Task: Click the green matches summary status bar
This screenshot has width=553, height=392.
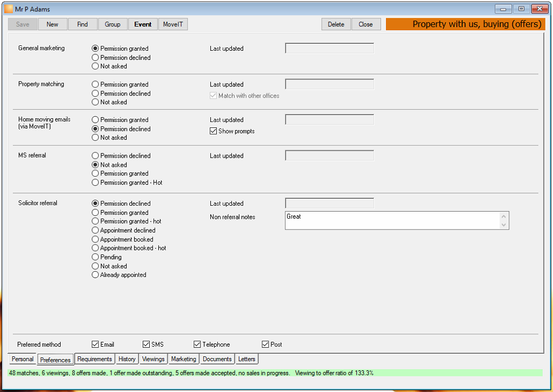Action: tap(275, 373)
